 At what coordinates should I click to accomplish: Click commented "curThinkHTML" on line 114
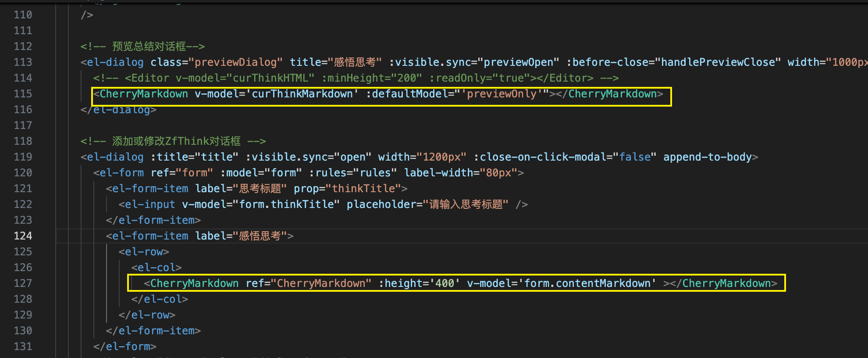[274, 78]
